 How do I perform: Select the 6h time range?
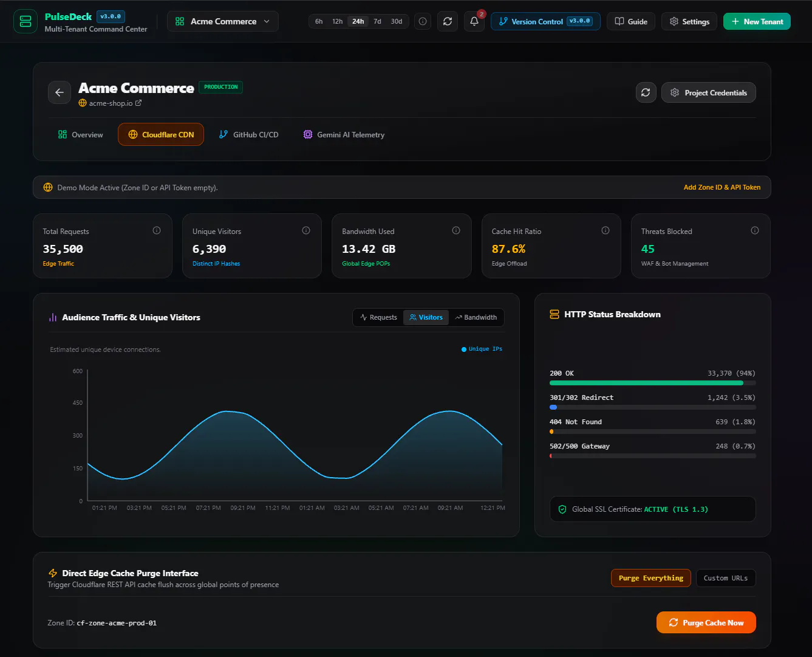319,21
